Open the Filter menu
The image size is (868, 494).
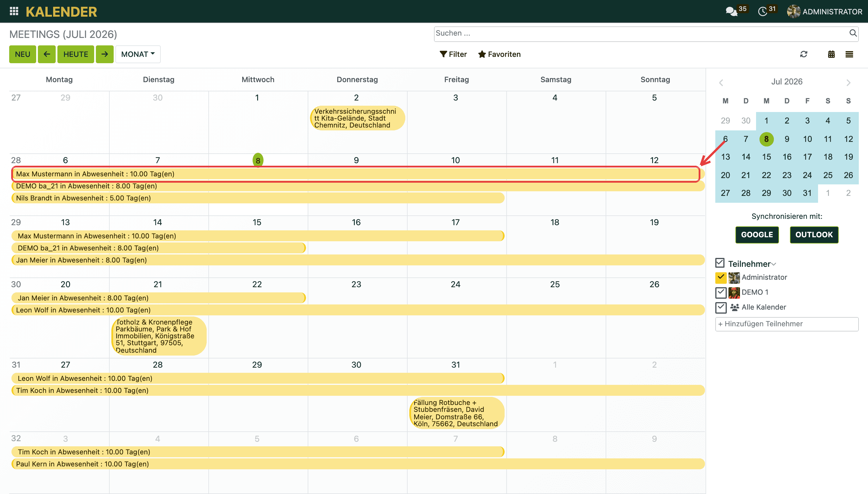(x=453, y=54)
